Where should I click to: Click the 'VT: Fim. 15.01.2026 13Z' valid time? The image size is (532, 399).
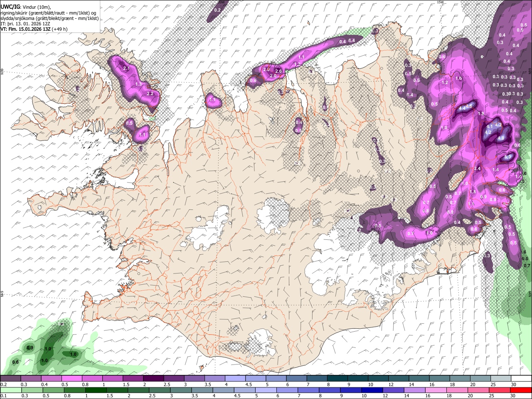[x=26, y=29]
